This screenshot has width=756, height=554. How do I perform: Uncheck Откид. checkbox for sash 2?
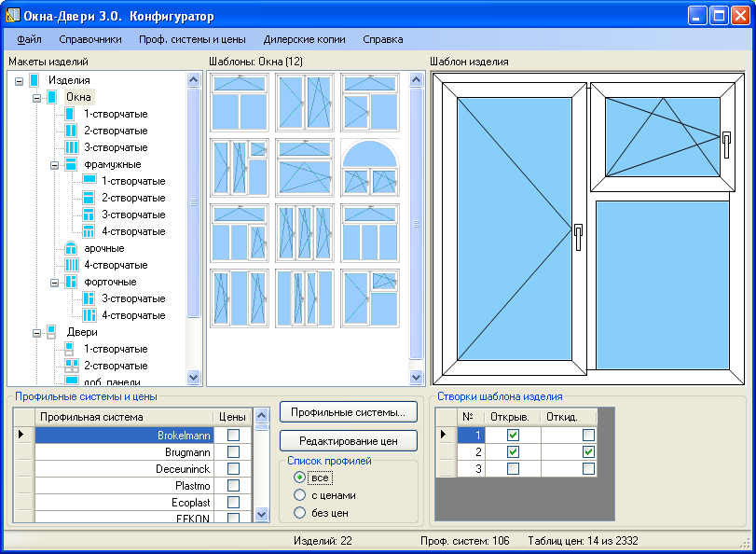tap(587, 452)
